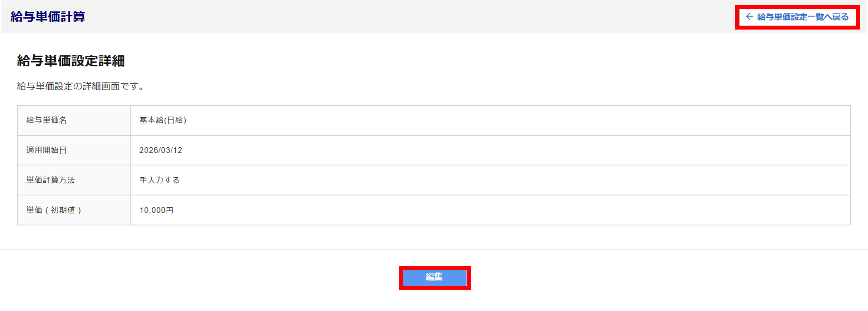The image size is (868, 311).
Task: Select the 基本給(日給) value cell
Action: 163,120
